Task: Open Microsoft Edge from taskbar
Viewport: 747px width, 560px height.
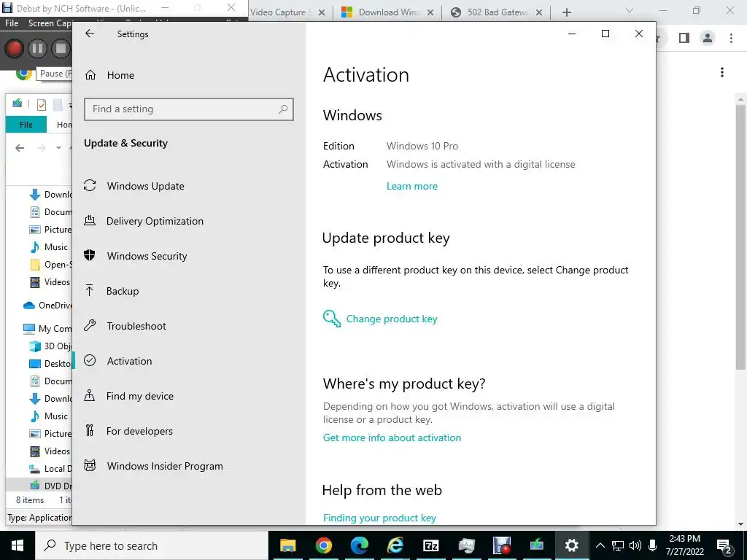Action: point(359,545)
